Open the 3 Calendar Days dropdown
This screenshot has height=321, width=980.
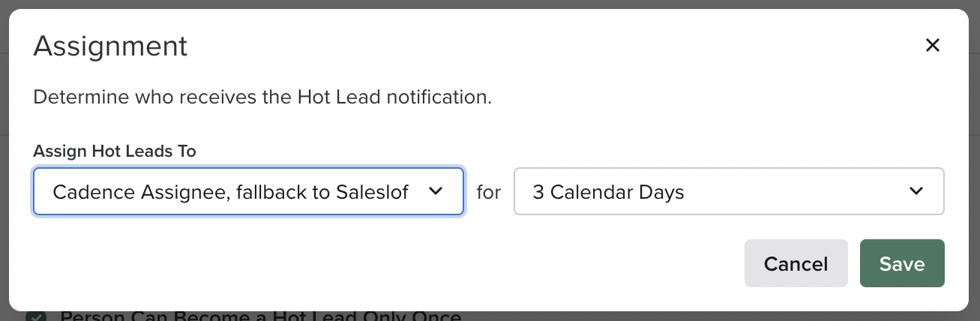click(x=729, y=191)
